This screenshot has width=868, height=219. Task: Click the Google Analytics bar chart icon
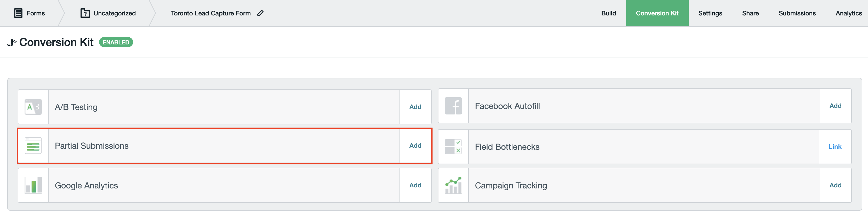[x=33, y=185]
